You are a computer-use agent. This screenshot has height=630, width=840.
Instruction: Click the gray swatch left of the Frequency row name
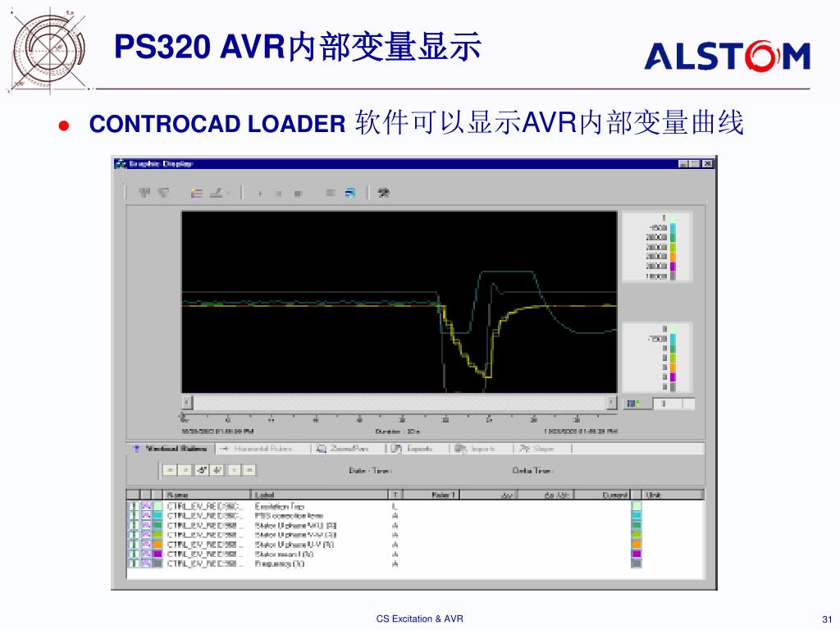[x=157, y=564]
